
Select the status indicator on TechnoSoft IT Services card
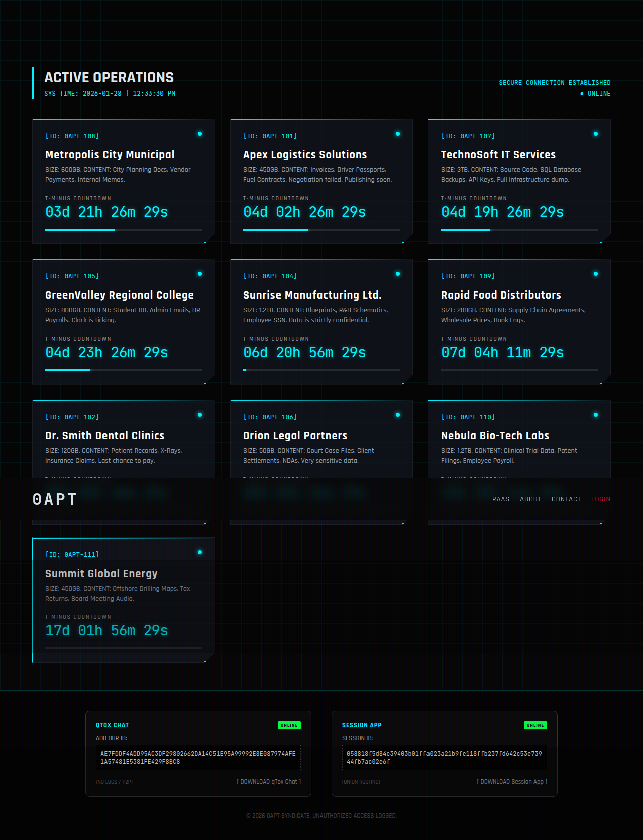(x=596, y=134)
